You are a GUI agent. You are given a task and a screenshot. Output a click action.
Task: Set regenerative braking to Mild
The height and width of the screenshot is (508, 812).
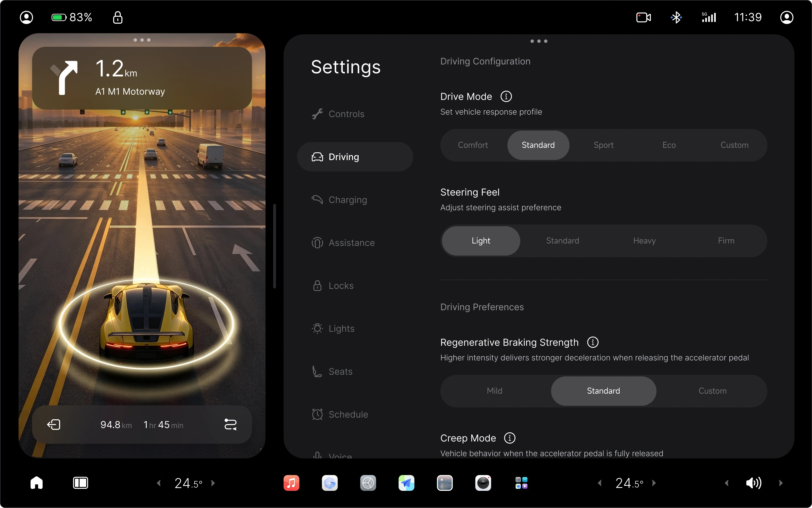(x=495, y=391)
